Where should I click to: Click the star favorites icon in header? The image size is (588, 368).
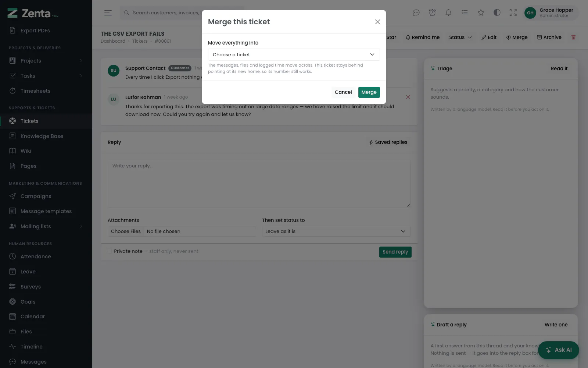[x=481, y=13]
